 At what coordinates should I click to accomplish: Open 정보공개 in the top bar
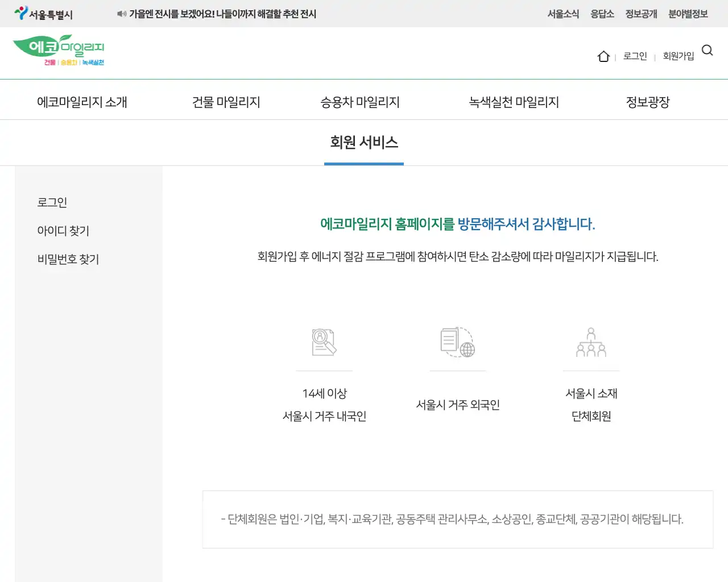[x=641, y=14]
